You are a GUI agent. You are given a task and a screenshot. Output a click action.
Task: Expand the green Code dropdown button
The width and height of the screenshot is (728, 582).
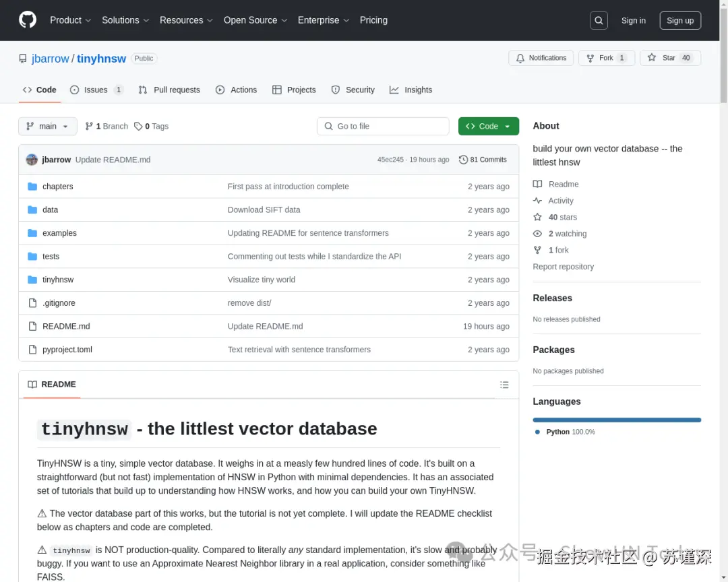pyautogui.click(x=489, y=126)
